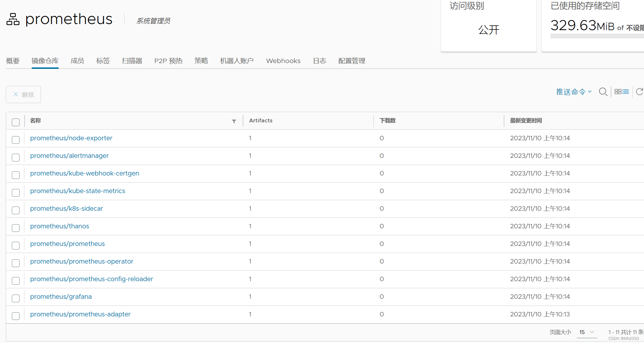The width and height of the screenshot is (644, 343).
Task: Switch to the 配置管理 tab
Action: pos(351,61)
